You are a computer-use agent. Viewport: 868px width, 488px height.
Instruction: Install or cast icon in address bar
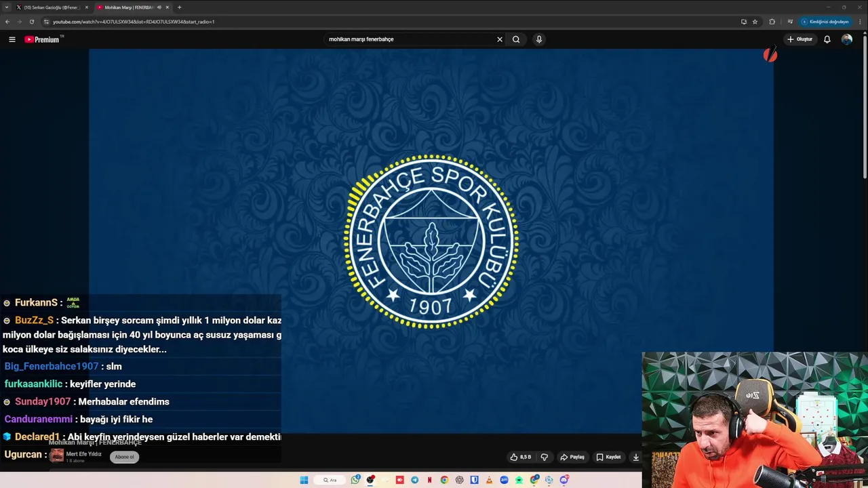(x=744, y=22)
